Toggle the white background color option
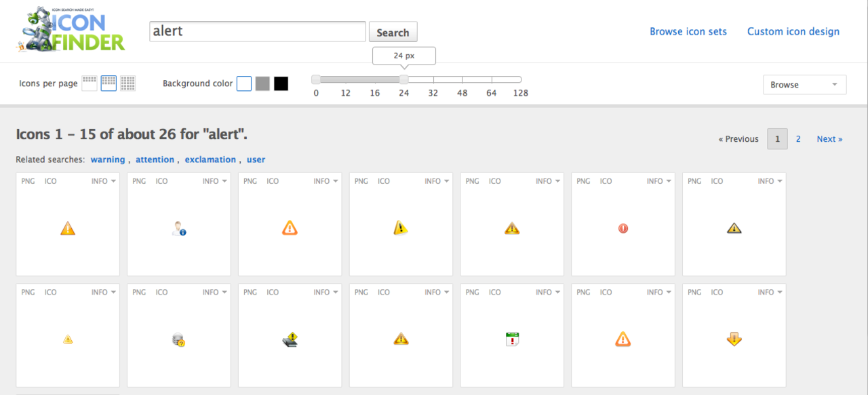 pos(243,83)
